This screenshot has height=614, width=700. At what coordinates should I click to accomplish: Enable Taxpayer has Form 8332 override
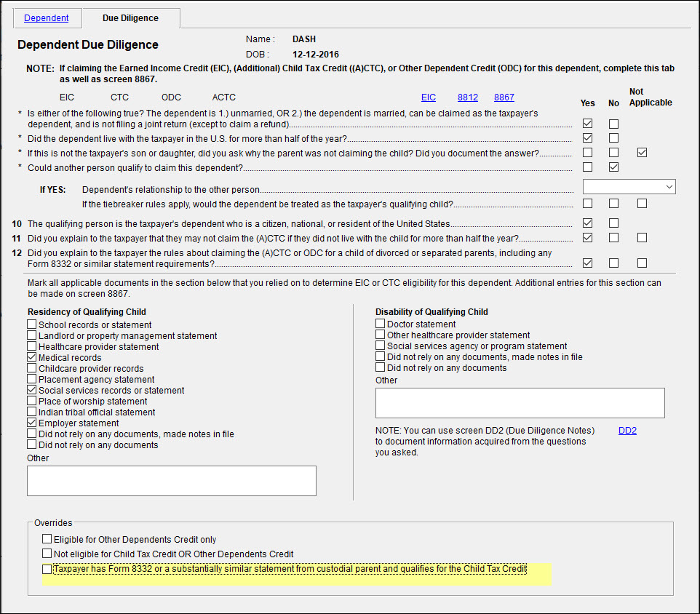(x=47, y=569)
